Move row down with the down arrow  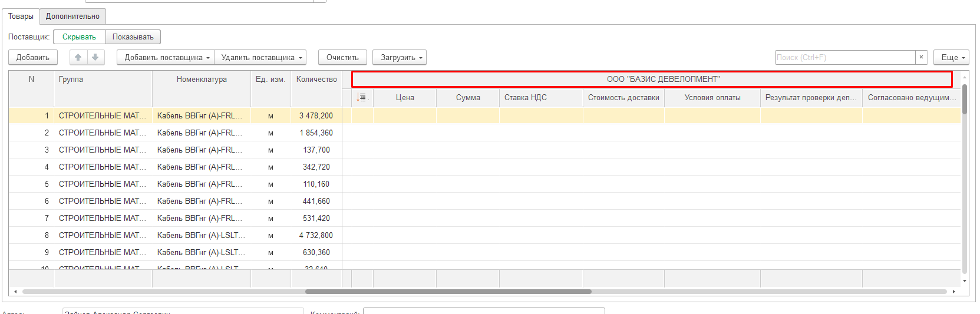(95, 57)
